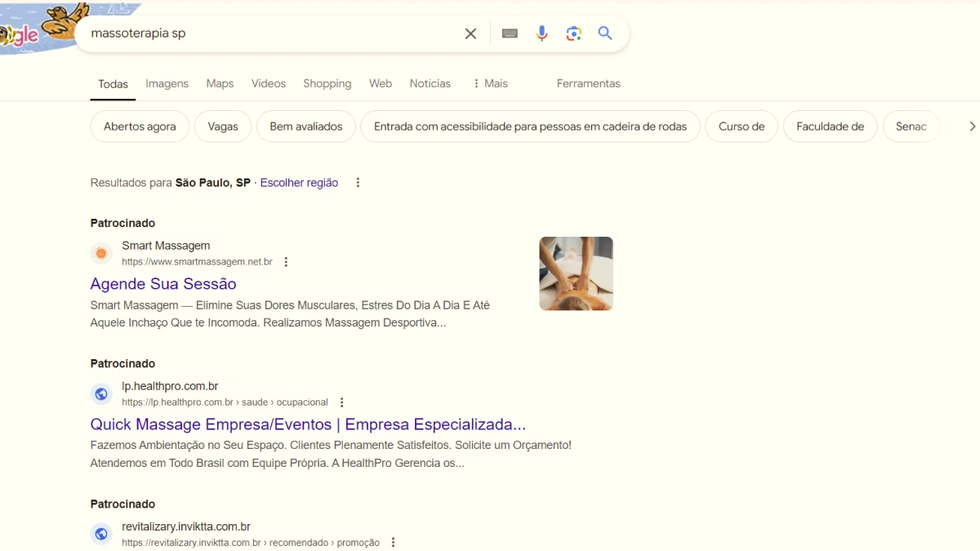Open Quick Massage Empresa/Eventos ad link

coord(308,424)
